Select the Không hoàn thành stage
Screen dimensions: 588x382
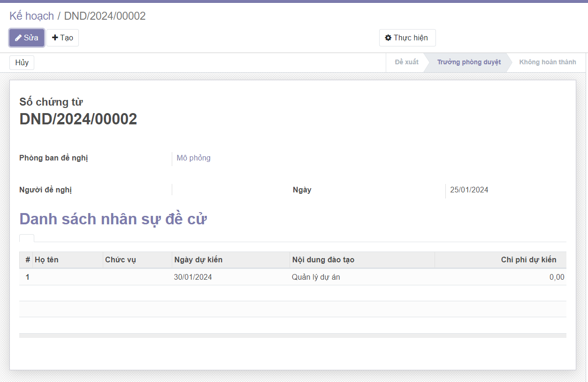click(547, 62)
